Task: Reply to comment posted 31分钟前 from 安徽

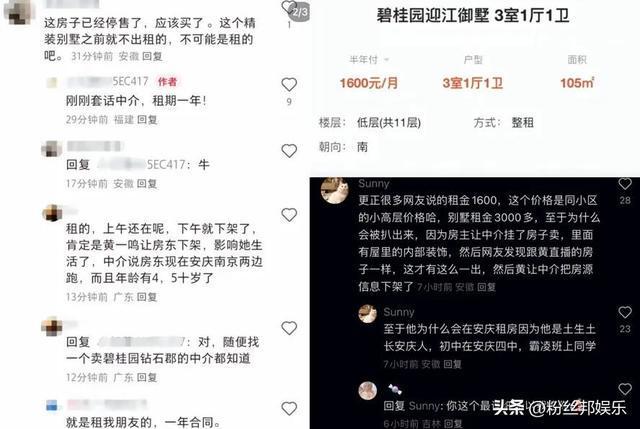Action: (x=152, y=56)
